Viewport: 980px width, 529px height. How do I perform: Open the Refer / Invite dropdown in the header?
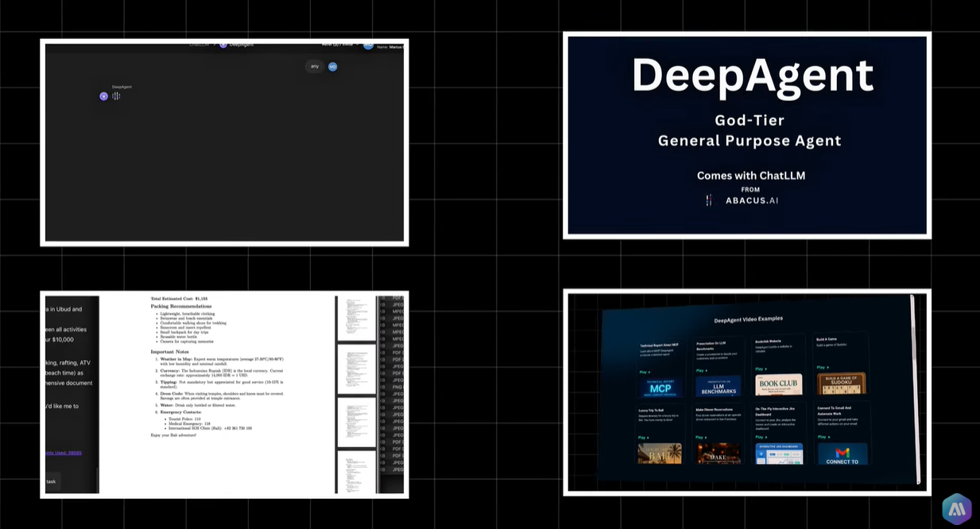pos(339,45)
